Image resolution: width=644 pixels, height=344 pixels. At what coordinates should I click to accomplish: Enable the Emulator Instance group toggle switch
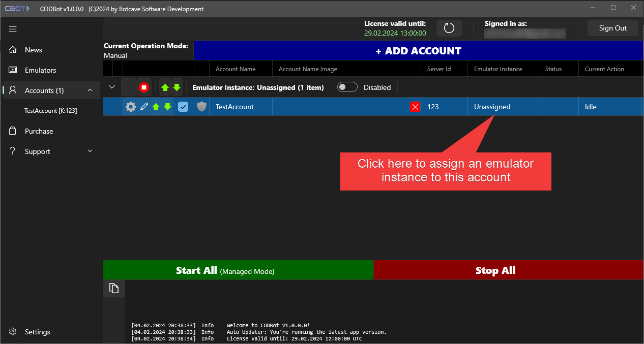(x=347, y=87)
